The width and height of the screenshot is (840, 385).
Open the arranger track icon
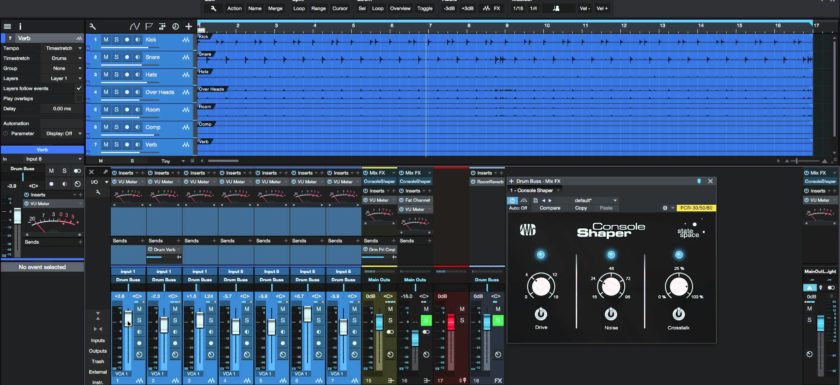(162, 26)
